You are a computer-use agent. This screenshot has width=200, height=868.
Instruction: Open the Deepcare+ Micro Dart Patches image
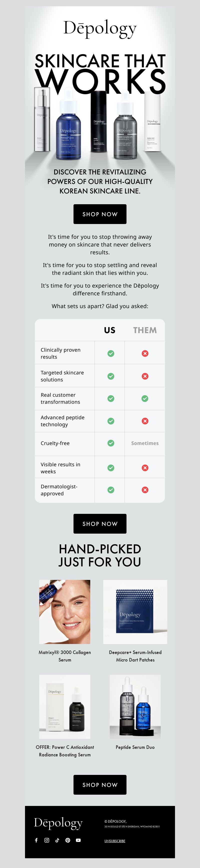(135, 611)
